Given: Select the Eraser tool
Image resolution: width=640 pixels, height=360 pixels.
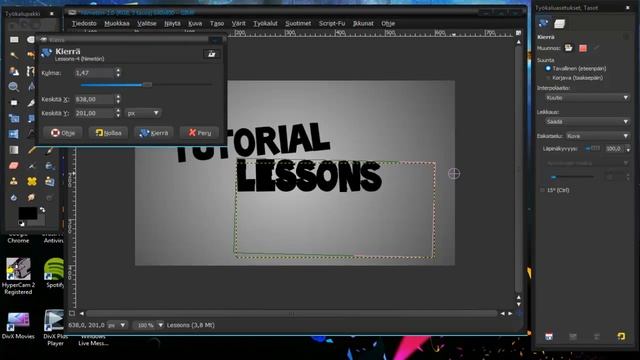Looking at the screenshot, I should (x=14, y=165).
